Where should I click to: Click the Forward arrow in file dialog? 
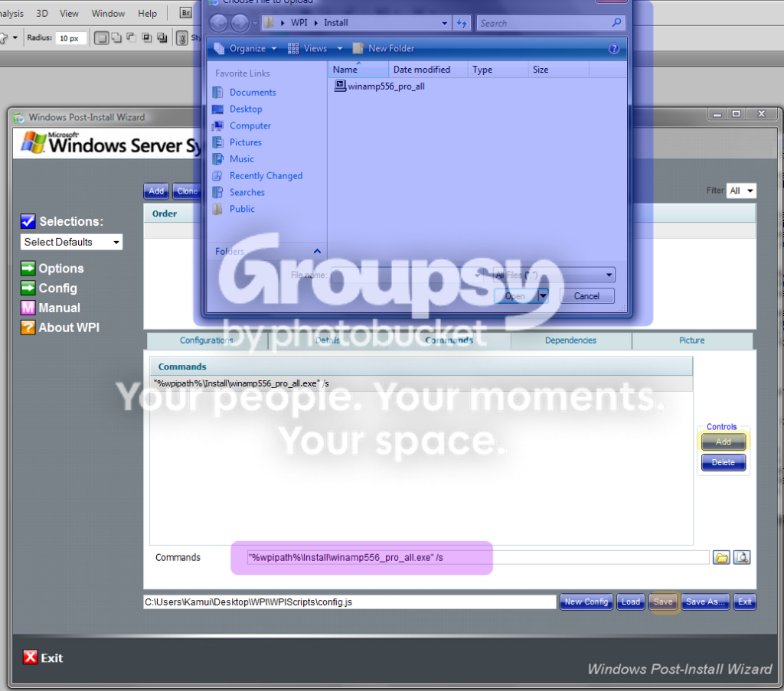[240, 22]
